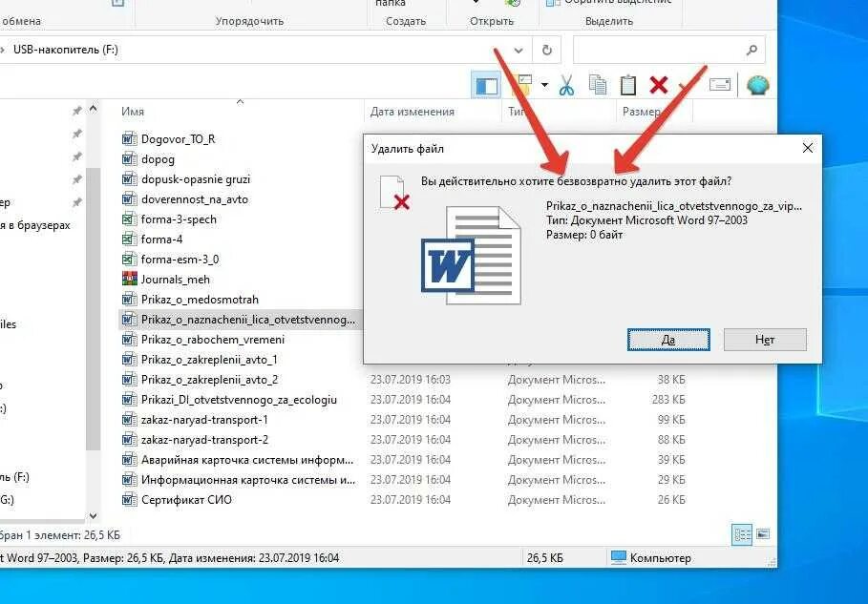Cancel deletion with the Нет button
This screenshot has height=604, width=868.
[765, 339]
